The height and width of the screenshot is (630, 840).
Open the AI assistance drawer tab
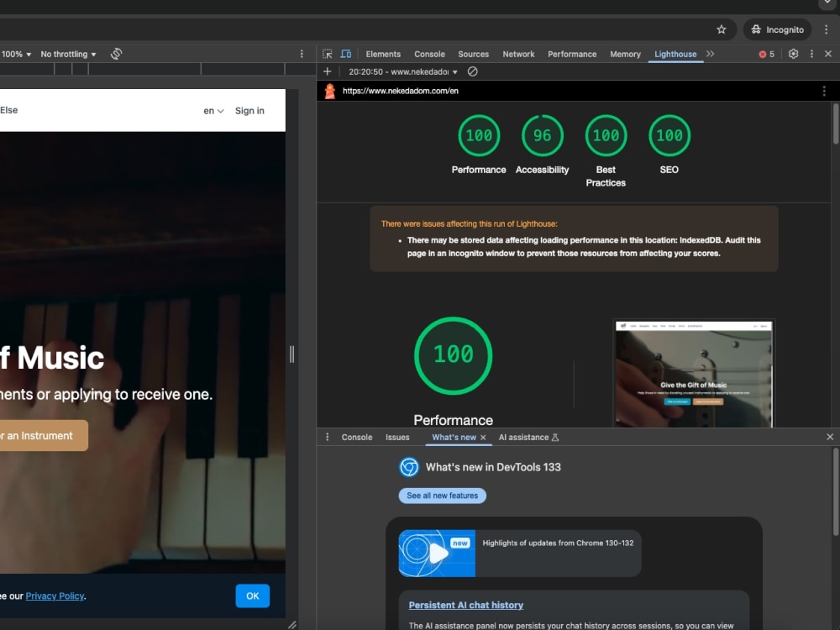click(528, 437)
